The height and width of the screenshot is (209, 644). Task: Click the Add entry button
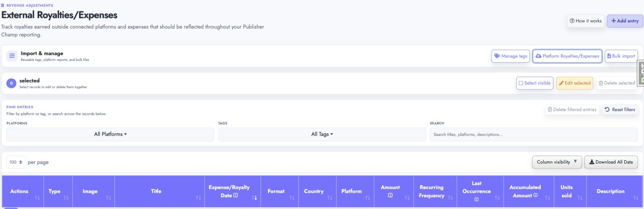pos(625,21)
